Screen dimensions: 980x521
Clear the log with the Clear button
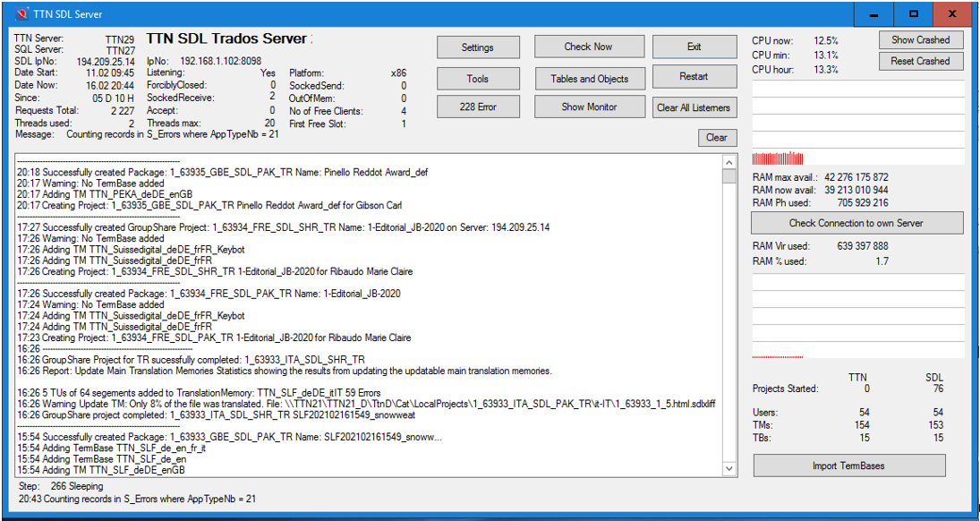pyautogui.click(x=716, y=138)
